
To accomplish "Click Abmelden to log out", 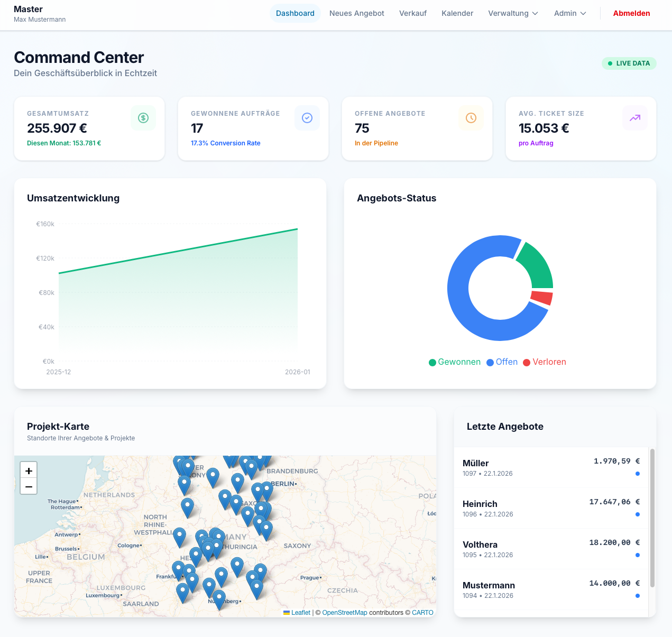I will click(x=631, y=13).
